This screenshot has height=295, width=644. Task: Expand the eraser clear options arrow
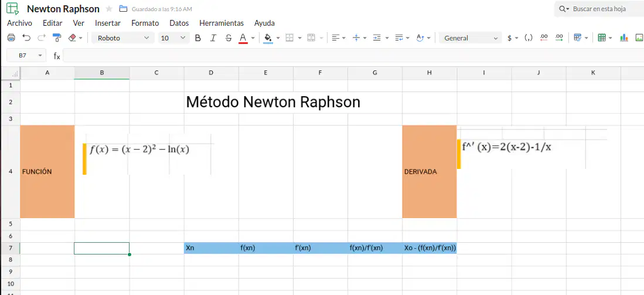pyautogui.click(x=80, y=38)
